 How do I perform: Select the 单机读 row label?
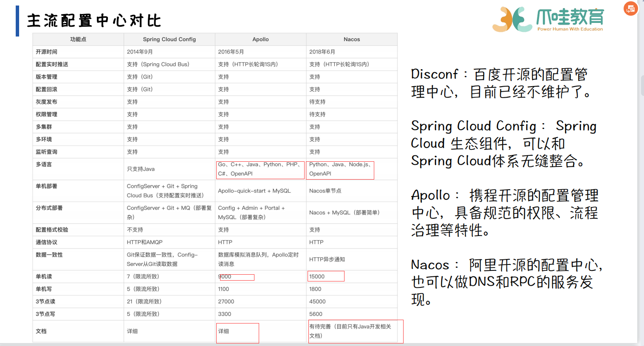(44, 277)
